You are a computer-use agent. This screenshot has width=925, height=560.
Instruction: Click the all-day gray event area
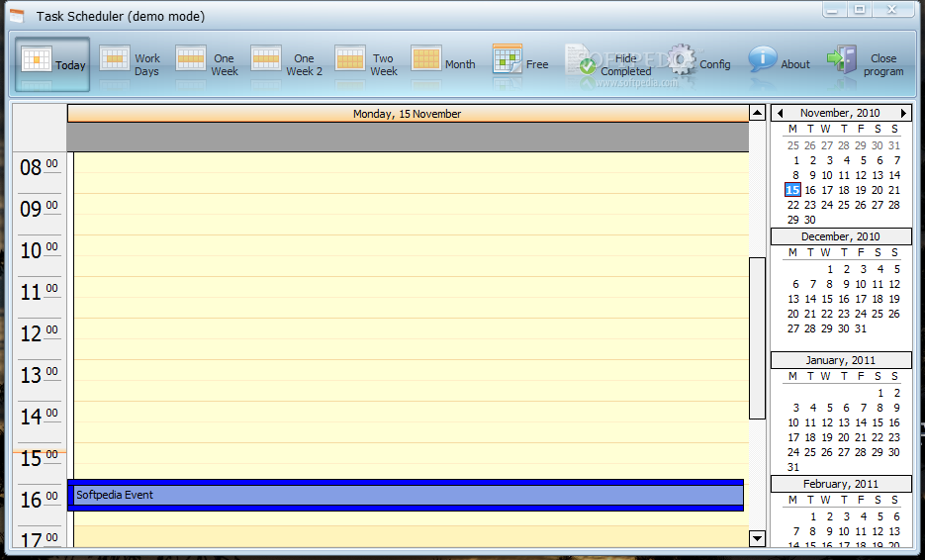408,137
